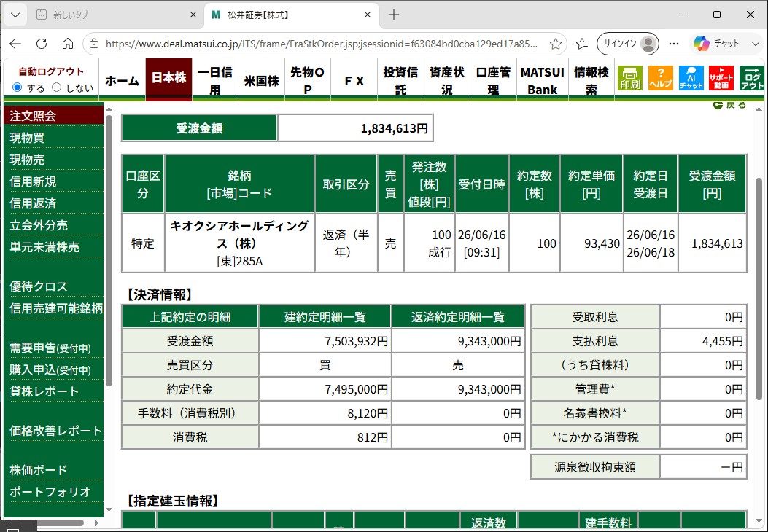Click 信用新規 in the sidebar
The width and height of the screenshot is (768, 532).
pos(33,181)
